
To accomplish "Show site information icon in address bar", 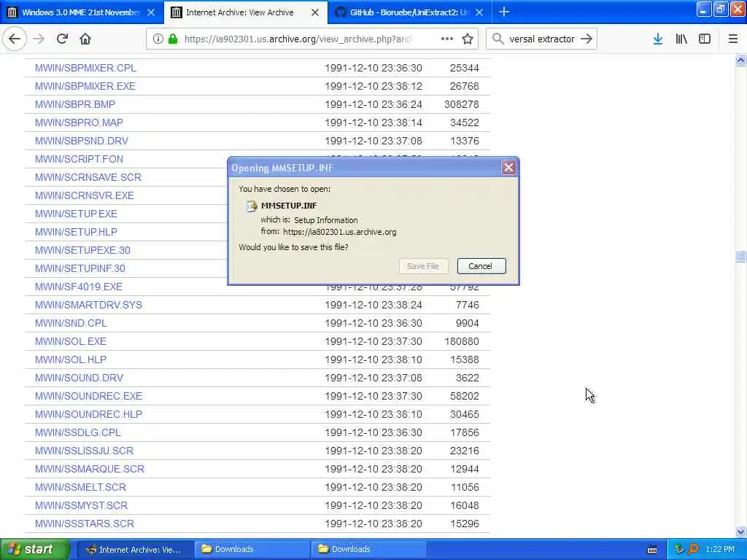I will click(x=158, y=39).
